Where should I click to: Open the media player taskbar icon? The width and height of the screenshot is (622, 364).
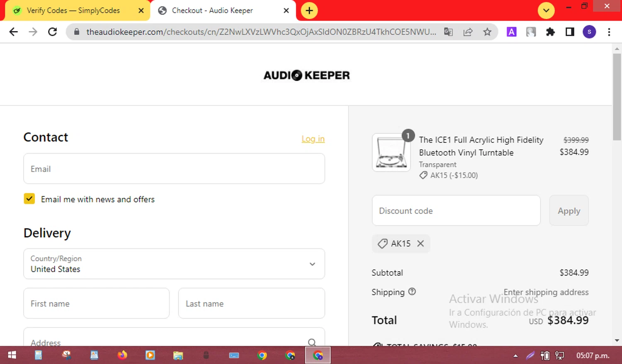pos(150,355)
